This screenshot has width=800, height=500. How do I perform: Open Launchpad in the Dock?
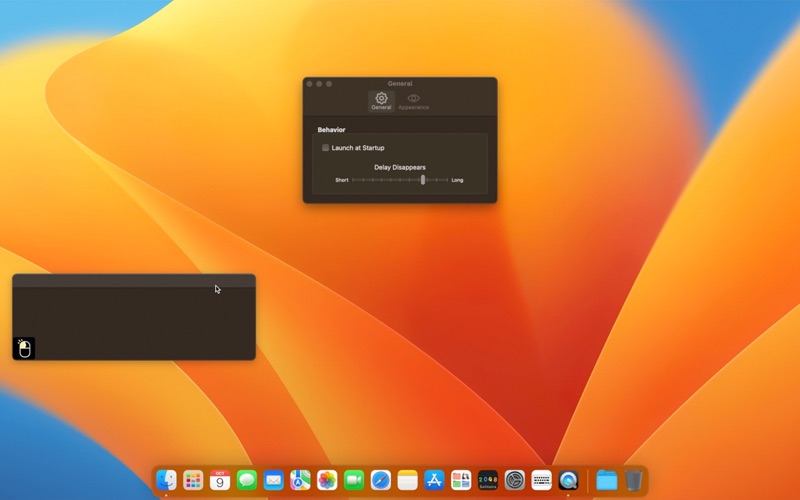pyautogui.click(x=193, y=480)
